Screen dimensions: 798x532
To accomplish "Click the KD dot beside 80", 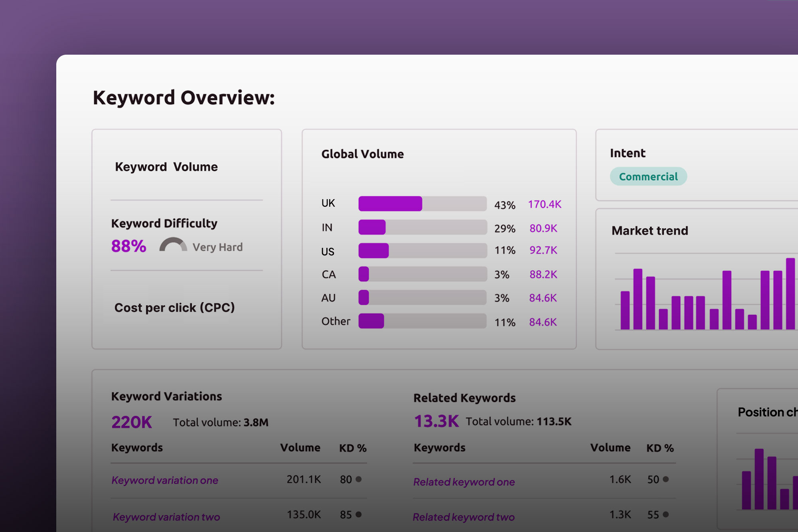I will pos(359,479).
